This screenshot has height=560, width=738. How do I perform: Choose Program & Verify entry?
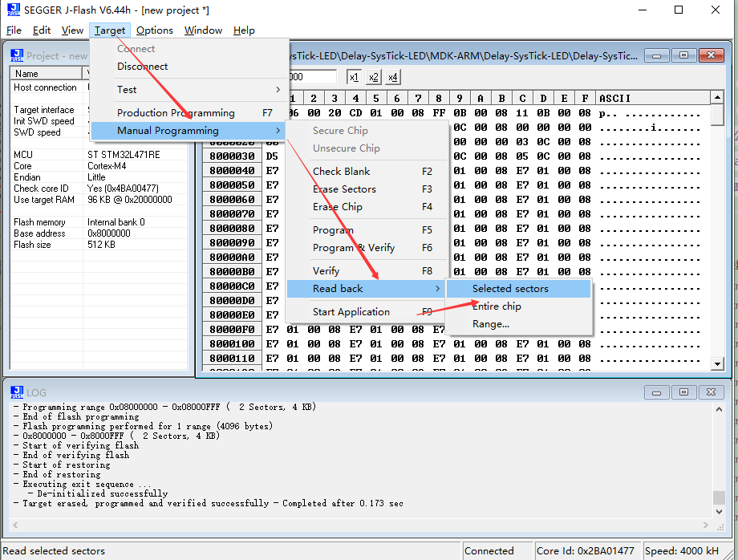point(367,248)
